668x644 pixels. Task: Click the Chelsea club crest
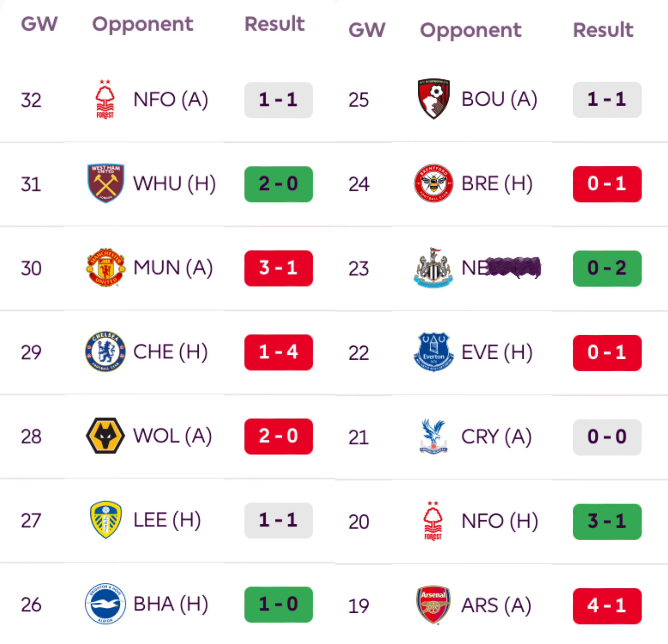[x=105, y=352]
